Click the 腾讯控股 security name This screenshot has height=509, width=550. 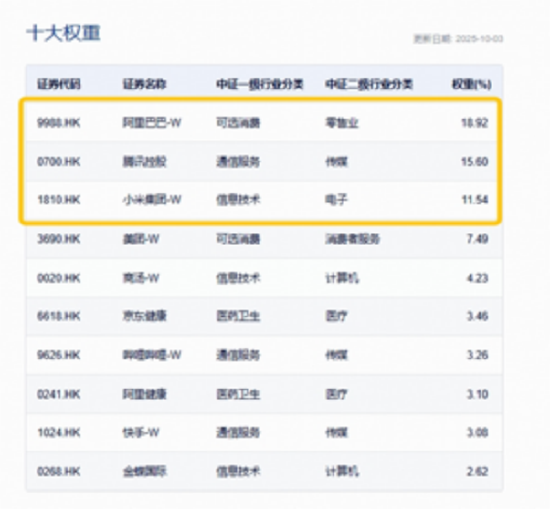coord(144,162)
